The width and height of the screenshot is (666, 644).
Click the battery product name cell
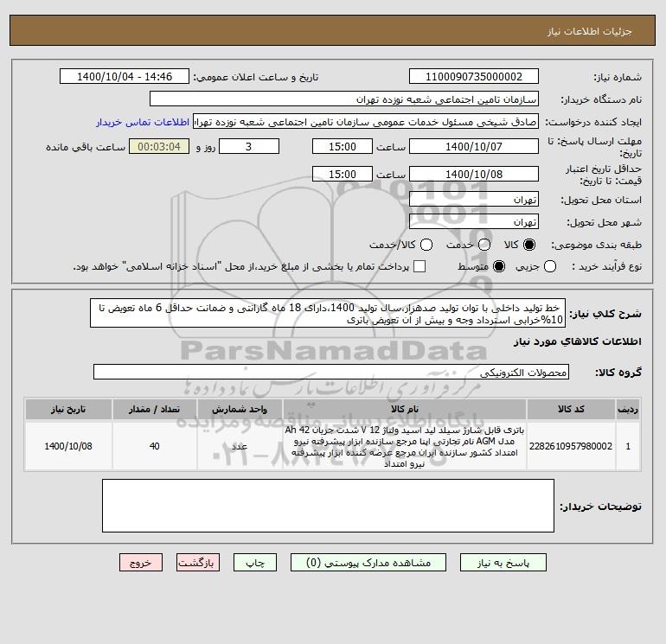[x=405, y=446]
